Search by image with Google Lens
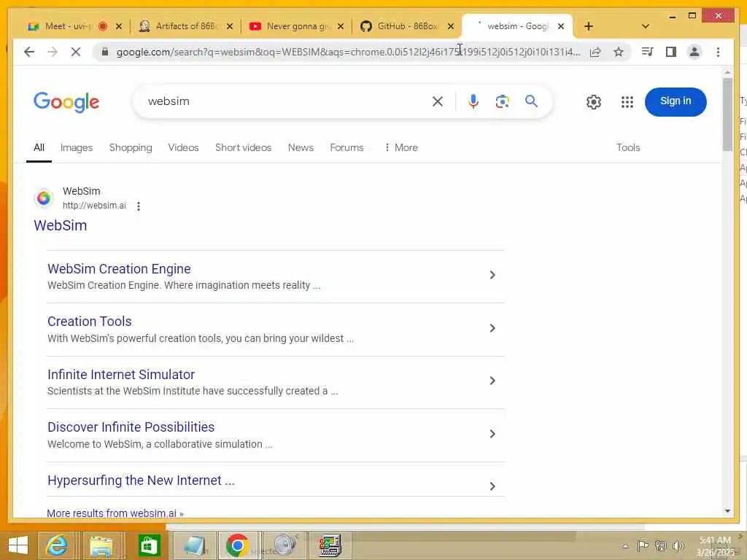747x560 pixels. (502, 101)
